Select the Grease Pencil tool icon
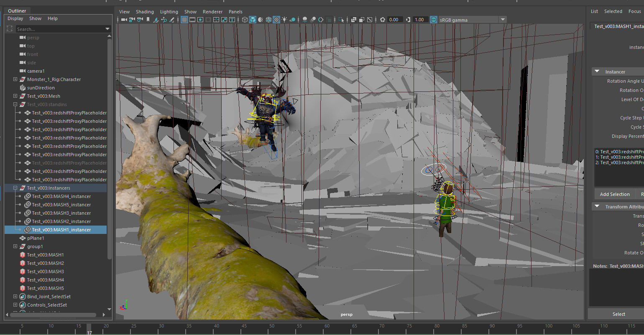 (x=172, y=20)
